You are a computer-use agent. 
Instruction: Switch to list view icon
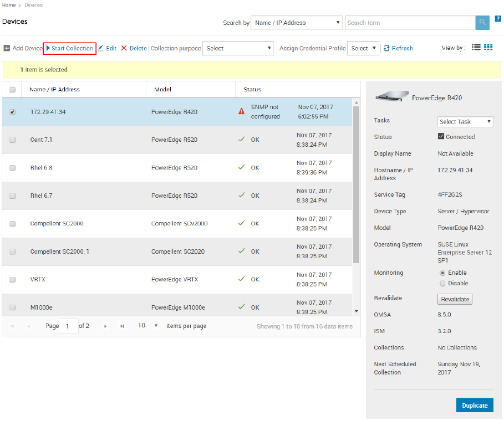476,47
